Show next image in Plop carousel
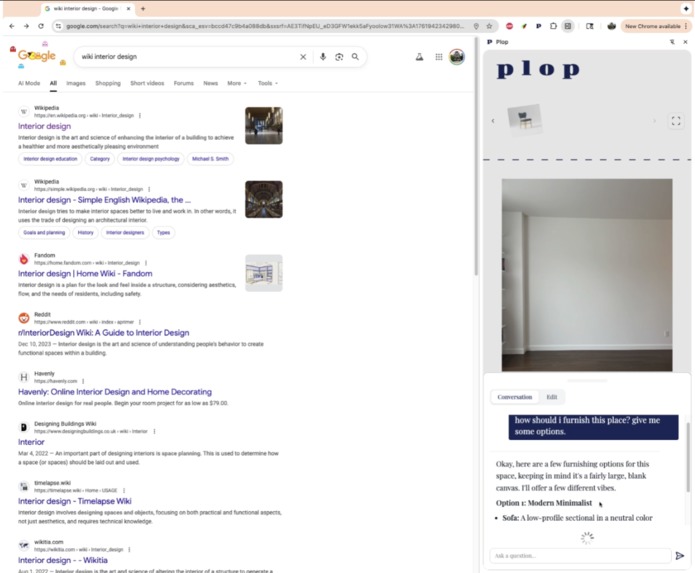 click(654, 121)
